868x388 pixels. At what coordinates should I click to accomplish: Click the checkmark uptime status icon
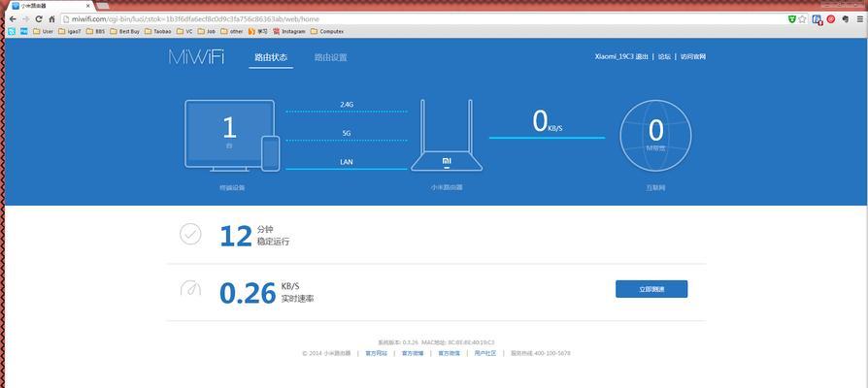pyautogui.click(x=190, y=235)
